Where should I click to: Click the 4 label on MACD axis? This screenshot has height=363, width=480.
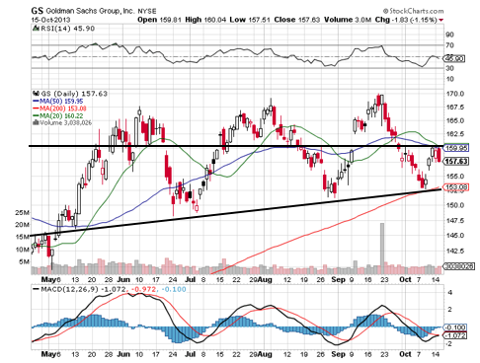(x=450, y=293)
